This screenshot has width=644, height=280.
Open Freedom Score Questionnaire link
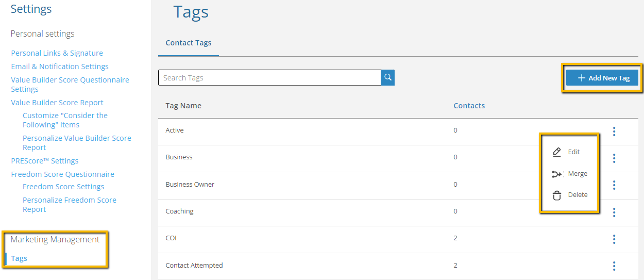click(x=62, y=174)
